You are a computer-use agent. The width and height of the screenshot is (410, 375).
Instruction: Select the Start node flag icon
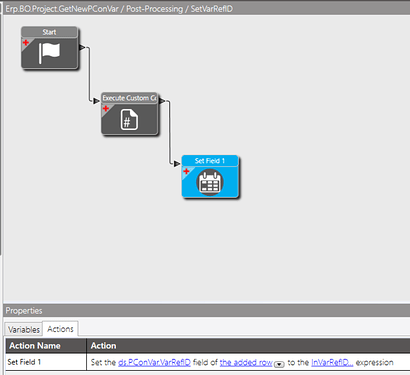click(50, 53)
